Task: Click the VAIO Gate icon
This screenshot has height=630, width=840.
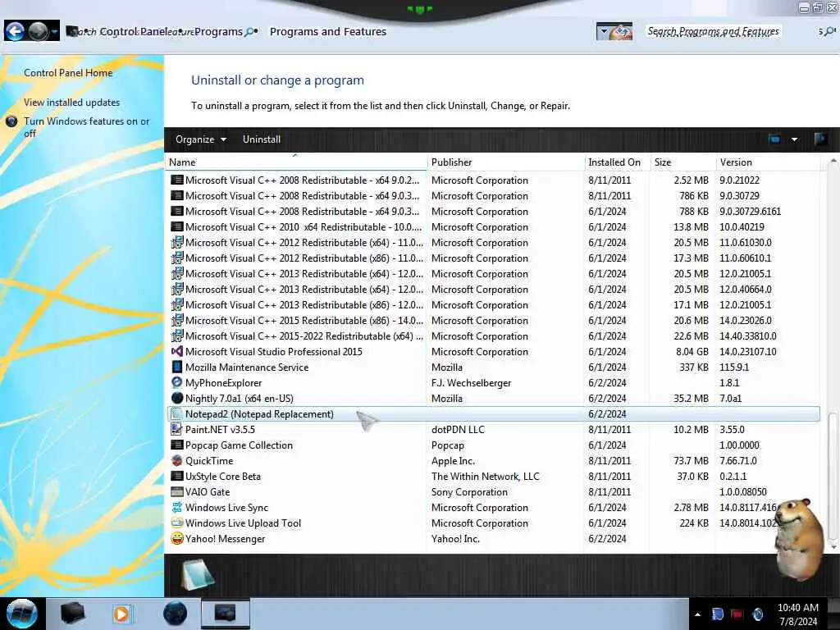Action: point(177,491)
